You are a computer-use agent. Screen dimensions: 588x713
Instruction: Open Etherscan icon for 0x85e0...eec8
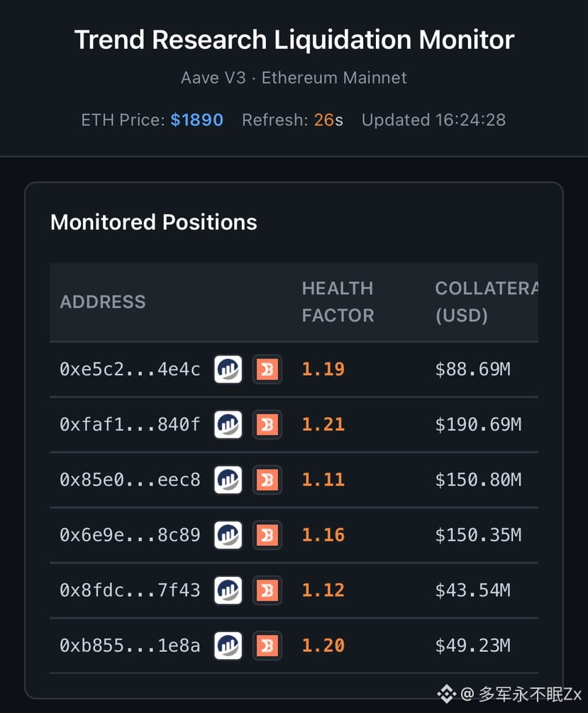click(228, 480)
